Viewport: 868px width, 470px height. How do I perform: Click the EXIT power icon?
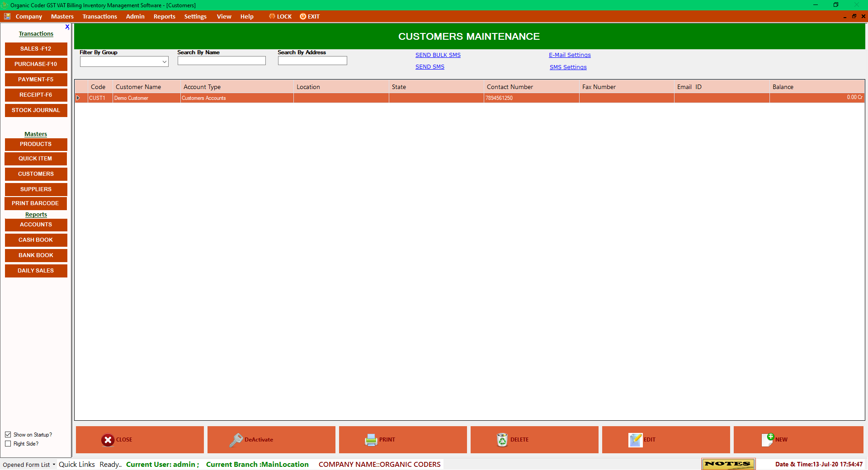click(x=302, y=16)
